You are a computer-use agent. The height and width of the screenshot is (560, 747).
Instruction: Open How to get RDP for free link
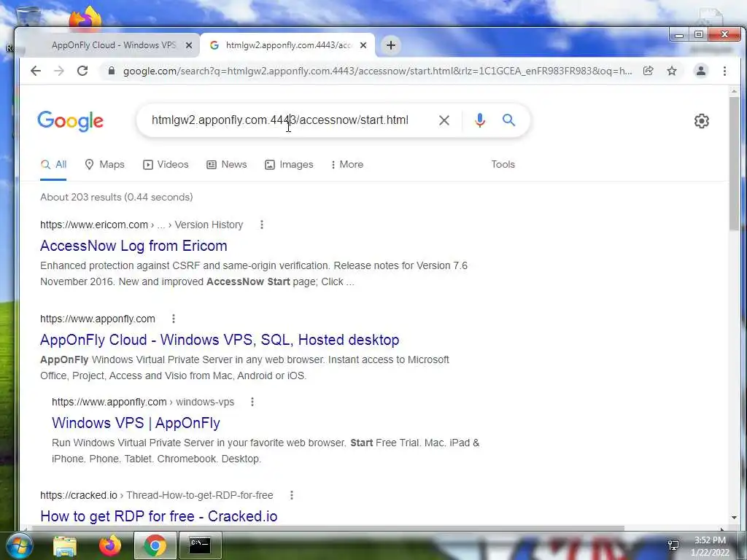tap(158, 516)
